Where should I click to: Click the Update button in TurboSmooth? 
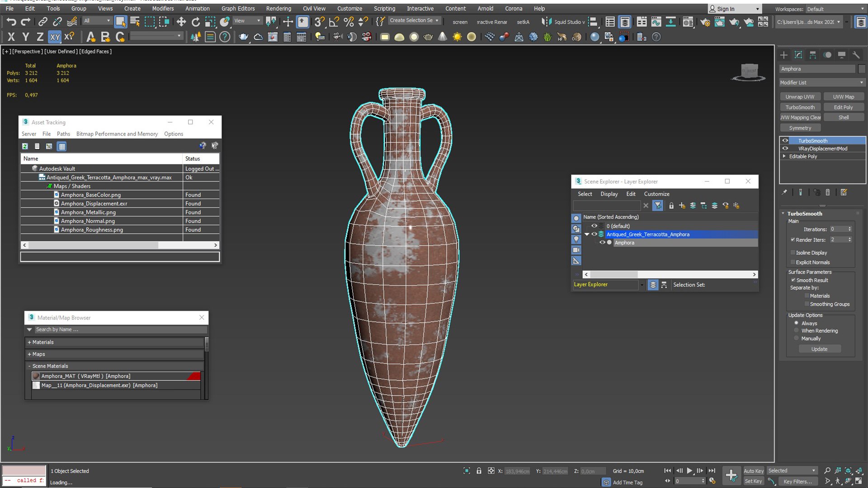tap(819, 349)
